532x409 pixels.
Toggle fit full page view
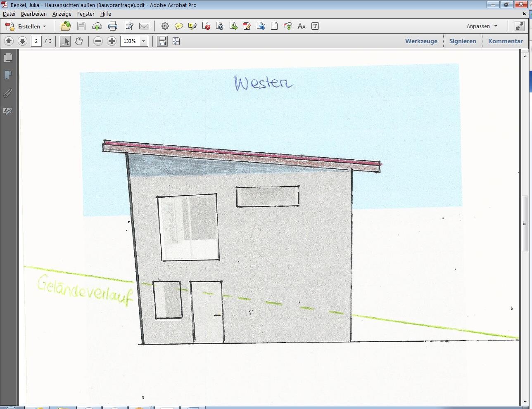[176, 41]
